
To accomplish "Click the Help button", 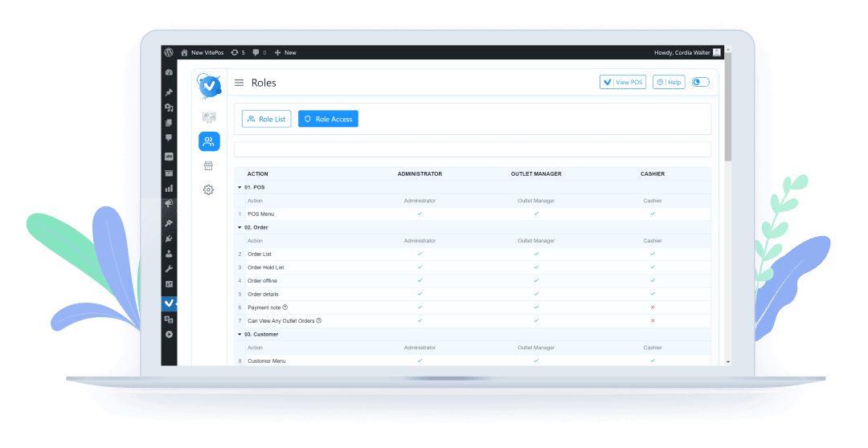I will pyautogui.click(x=669, y=82).
